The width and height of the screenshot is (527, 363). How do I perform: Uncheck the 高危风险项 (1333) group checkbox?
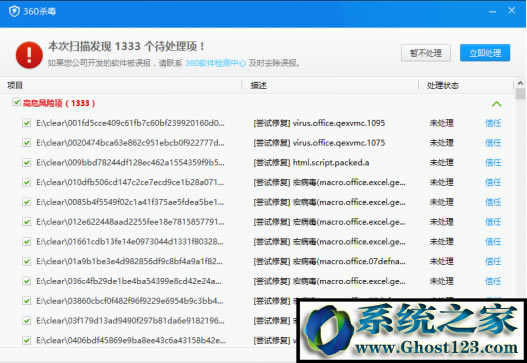[16, 102]
